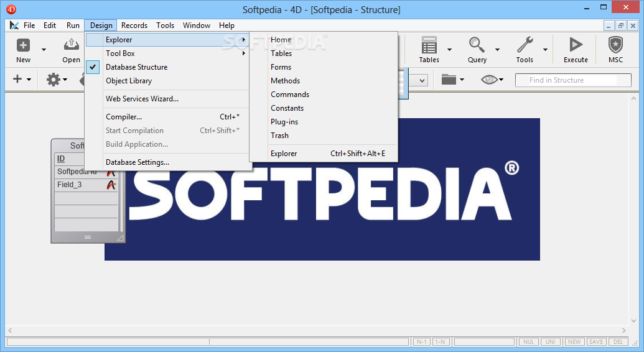Select Constants in the Explorer submenu
644x352 pixels.
(x=324, y=108)
